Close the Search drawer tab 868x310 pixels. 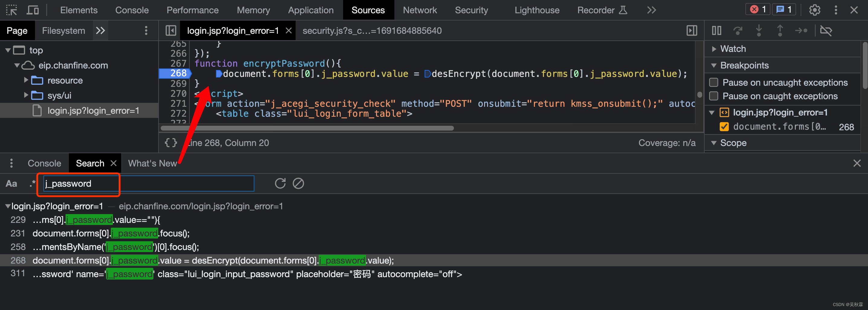(114, 163)
